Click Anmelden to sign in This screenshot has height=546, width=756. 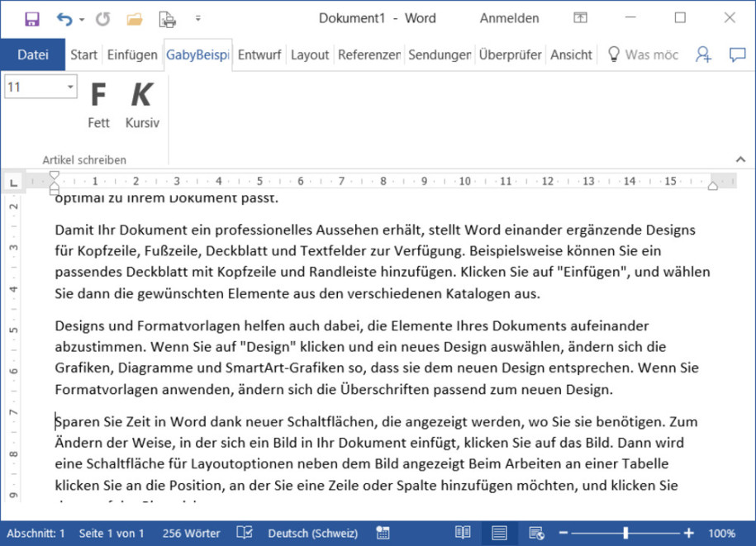509,18
